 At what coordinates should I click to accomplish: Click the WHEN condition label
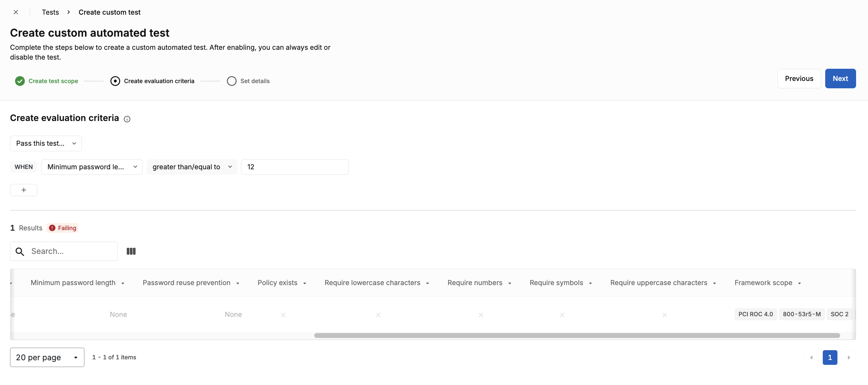click(x=24, y=167)
